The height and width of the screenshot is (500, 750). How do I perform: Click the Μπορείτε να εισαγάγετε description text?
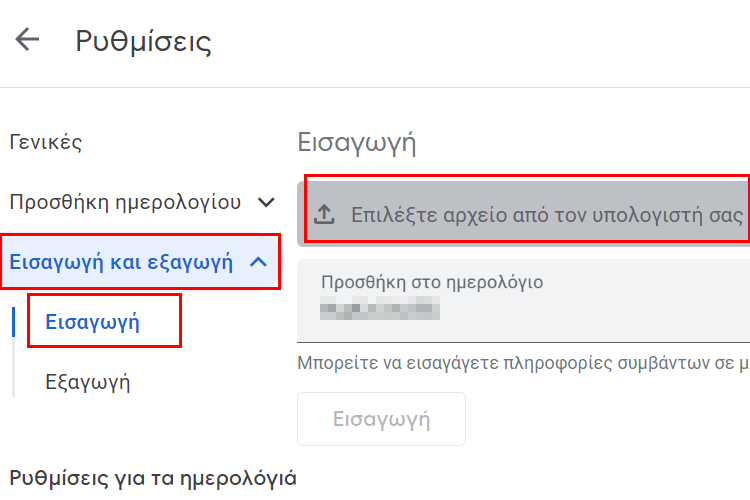523,363
